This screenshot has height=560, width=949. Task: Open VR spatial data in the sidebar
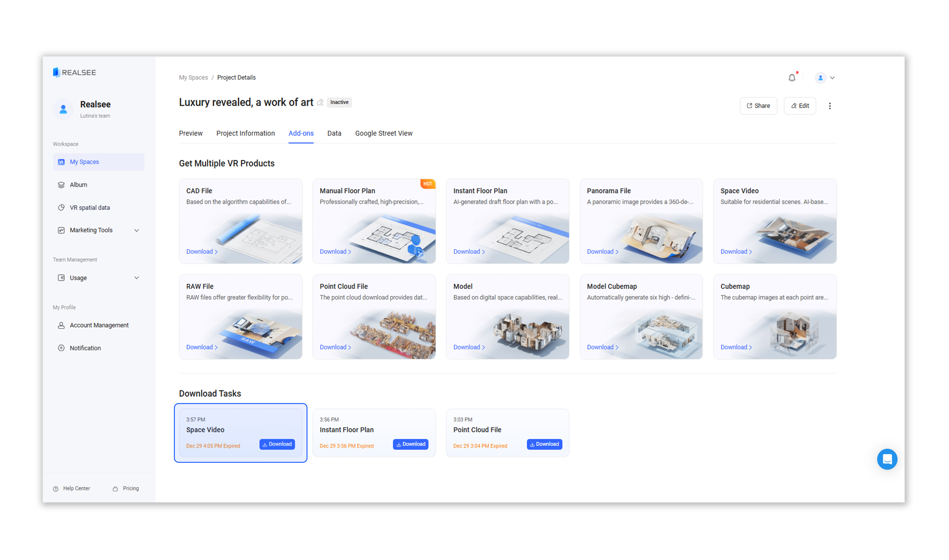tap(89, 207)
